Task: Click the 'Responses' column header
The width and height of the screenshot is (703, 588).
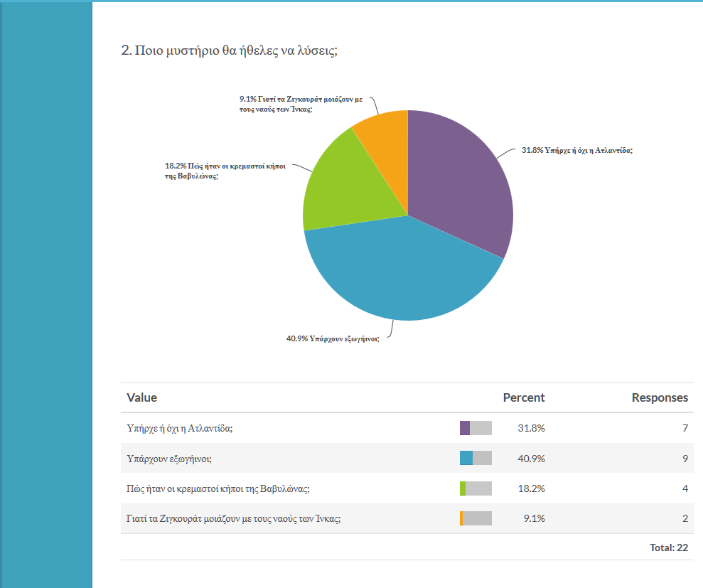Action: (x=660, y=397)
